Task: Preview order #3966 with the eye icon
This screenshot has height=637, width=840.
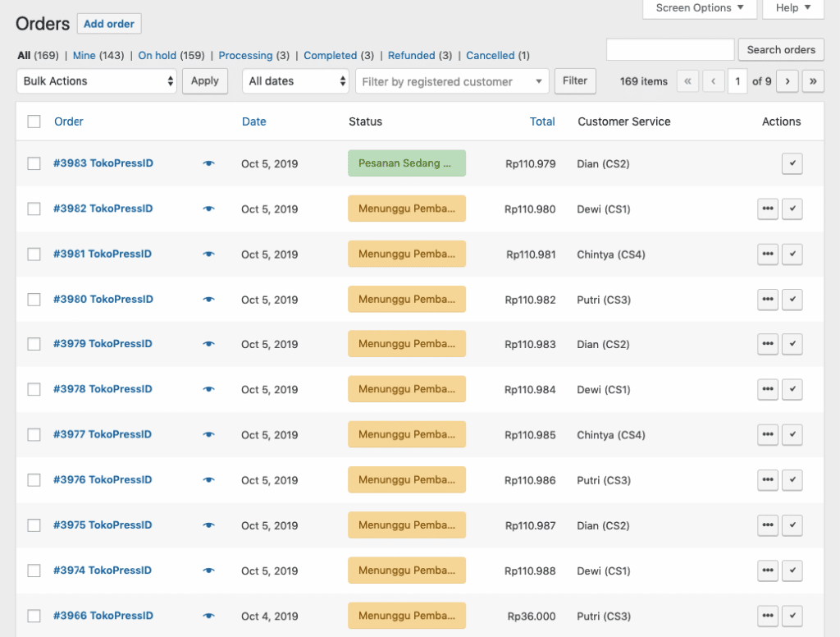Action: pyautogui.click(x=209, y=616)
